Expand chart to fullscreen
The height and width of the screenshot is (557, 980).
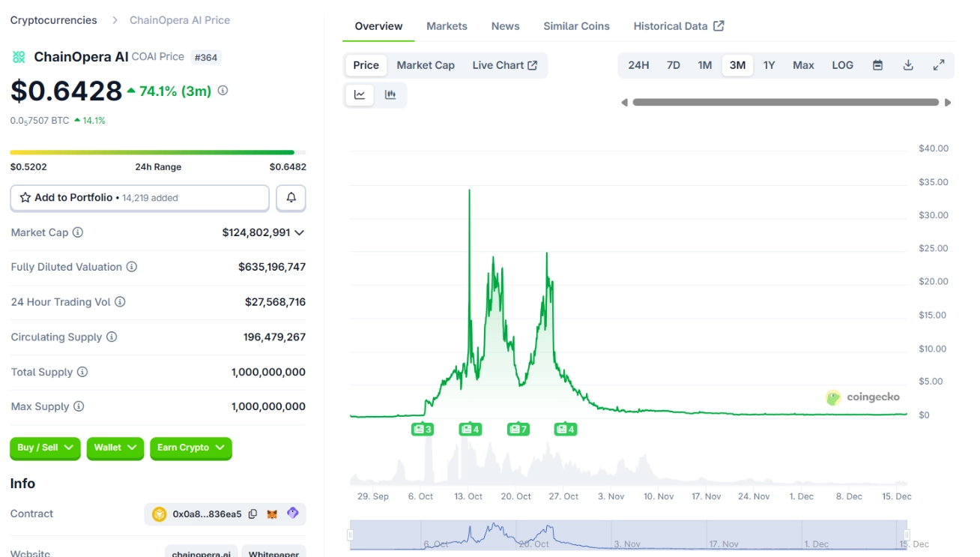(938, 65)
